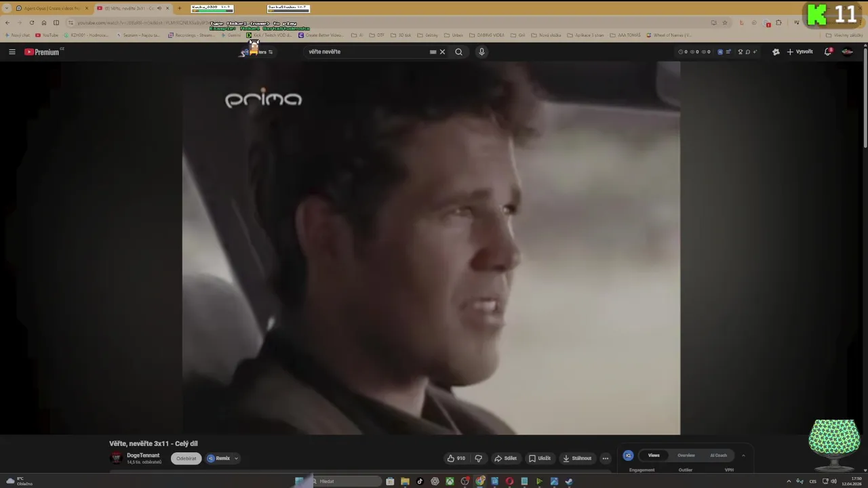Open the YouTube bookmark
Image resolution: width=868 pixels, height=488 pixels.
[47, 35]
